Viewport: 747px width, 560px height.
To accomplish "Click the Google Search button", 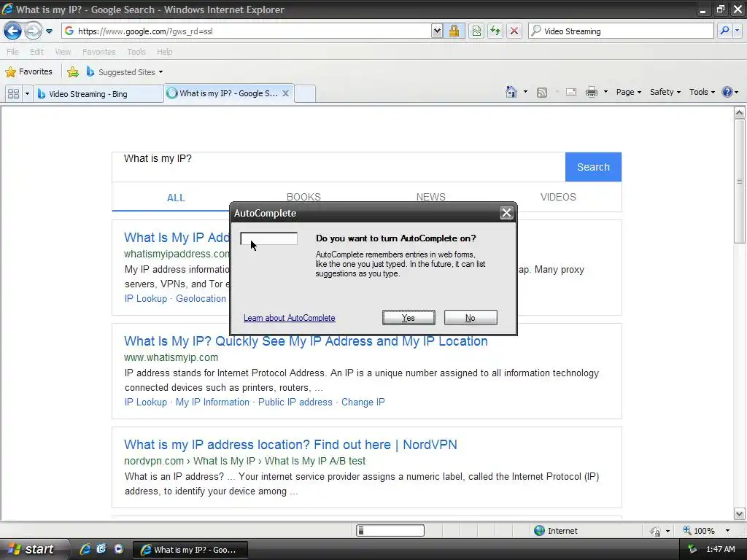I will click(x=593, y=167).
